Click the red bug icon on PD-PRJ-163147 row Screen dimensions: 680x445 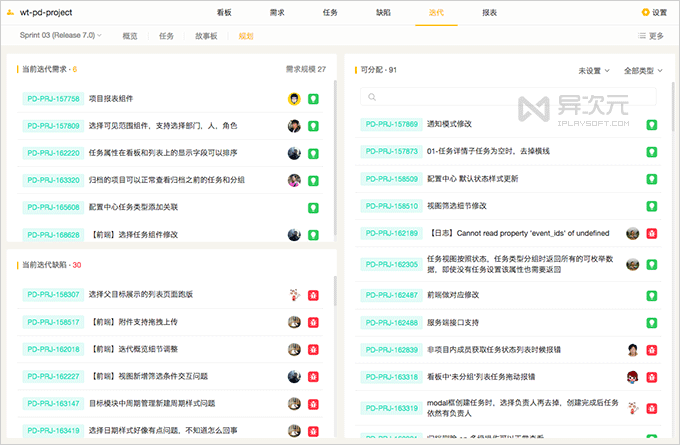313,404
